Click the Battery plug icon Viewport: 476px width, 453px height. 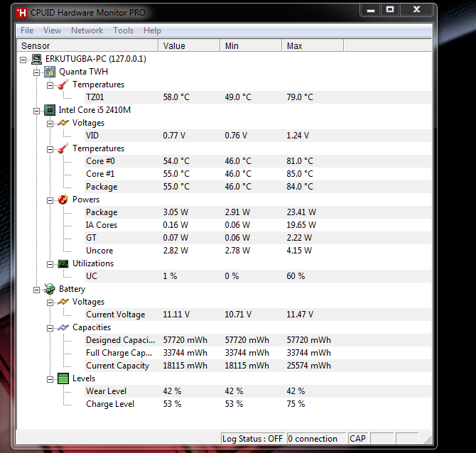pyautogui.click(x=50, y=289)
